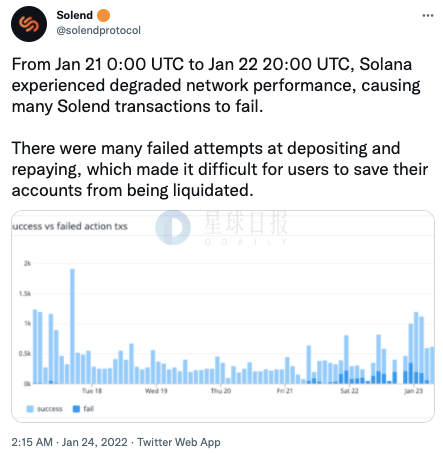Screen dimensions: 443x455
Task: Click the Odaily watermark logo
Action: (x=173, y=228)
